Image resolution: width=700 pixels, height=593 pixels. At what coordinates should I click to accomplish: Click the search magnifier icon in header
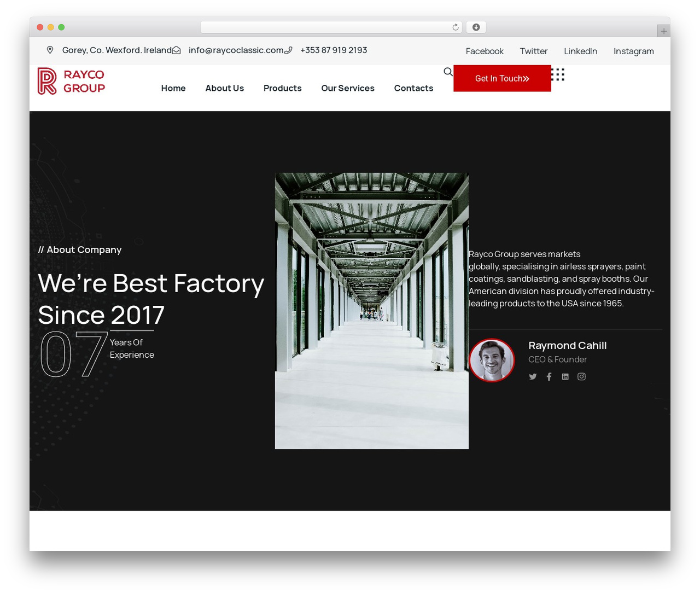(x=448, y=72)
